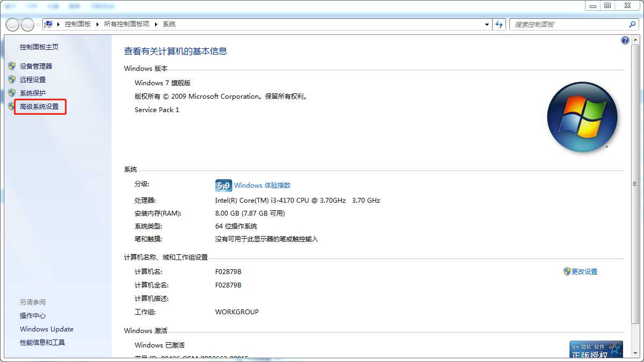
Task: Refresh the page with the refresh button
Action: (x=500, y=25)
